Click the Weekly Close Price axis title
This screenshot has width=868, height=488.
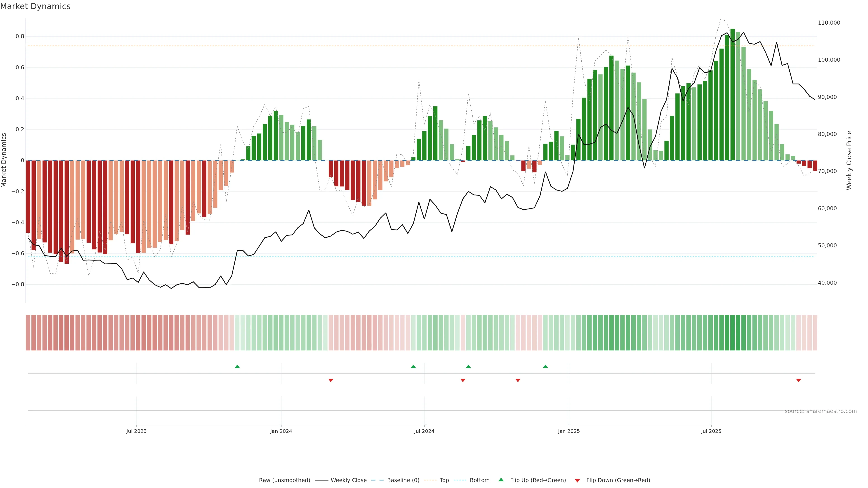pyautogui.click(x=849, y=160)
